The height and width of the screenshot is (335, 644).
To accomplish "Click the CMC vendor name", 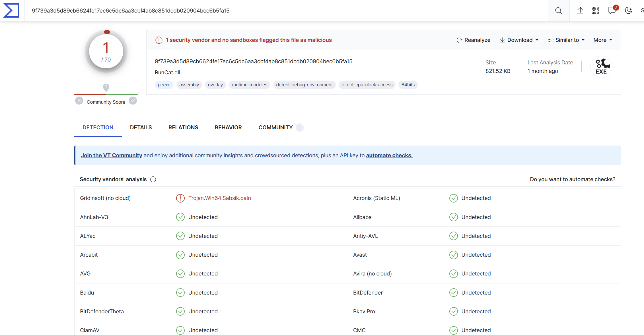I will 359,330.
